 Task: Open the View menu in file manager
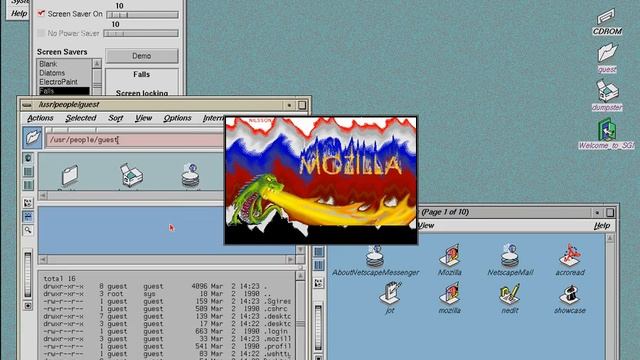click(143, 118)
